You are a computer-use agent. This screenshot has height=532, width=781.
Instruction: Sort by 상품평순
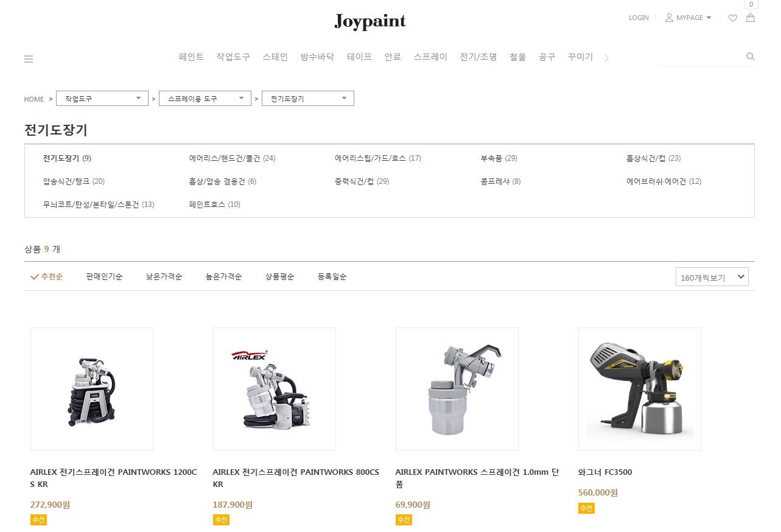click(x=279, y=276)
